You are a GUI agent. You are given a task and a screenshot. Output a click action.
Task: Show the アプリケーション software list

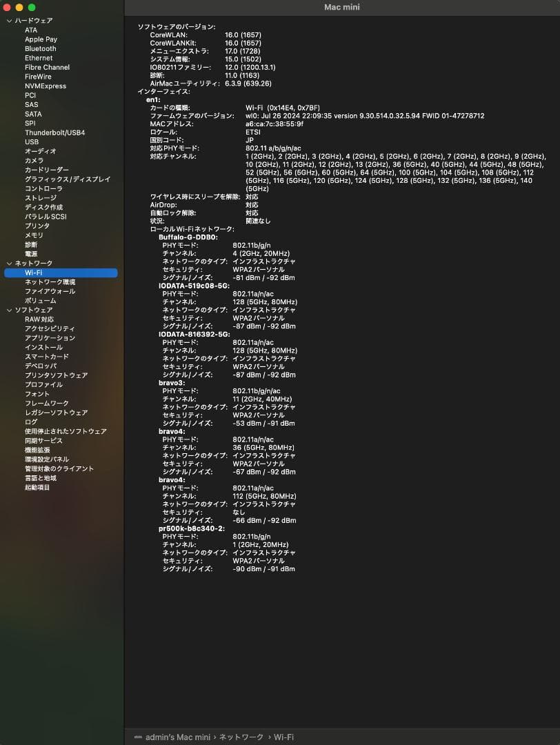point(50,338)
